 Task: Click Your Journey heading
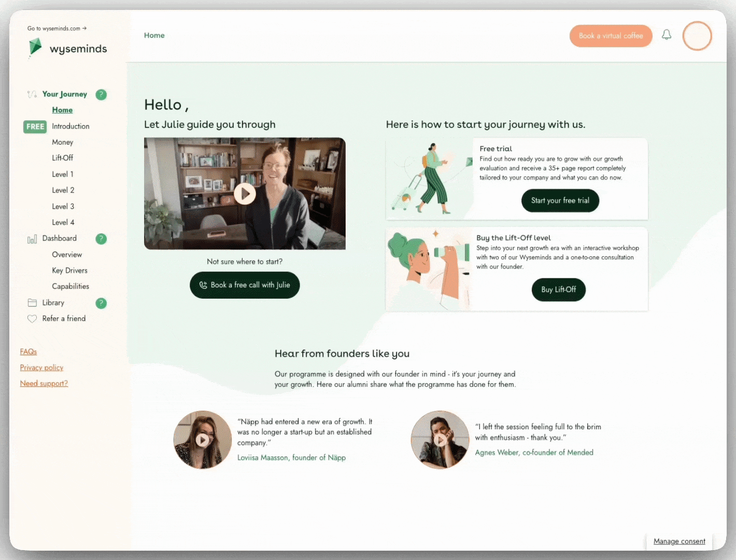click(x=65, y=94)
